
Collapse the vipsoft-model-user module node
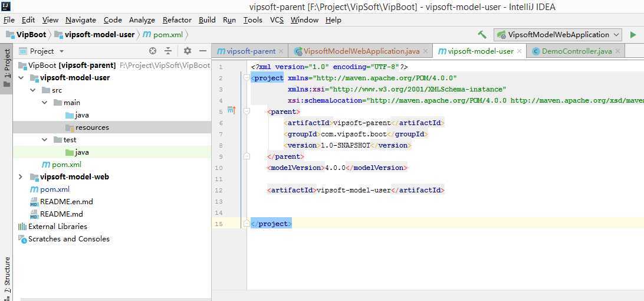coord(21,78)
